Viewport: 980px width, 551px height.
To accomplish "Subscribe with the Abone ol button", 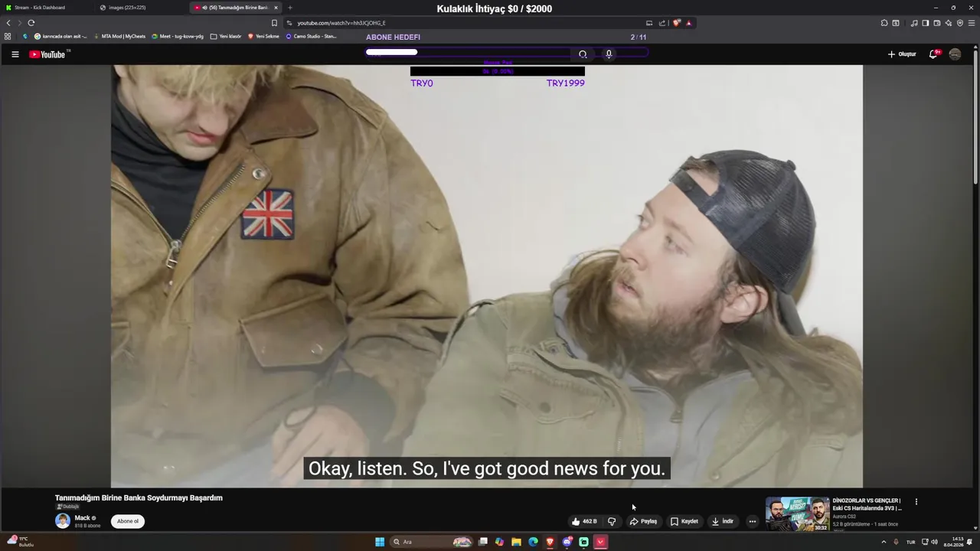I will click(128, 521).
